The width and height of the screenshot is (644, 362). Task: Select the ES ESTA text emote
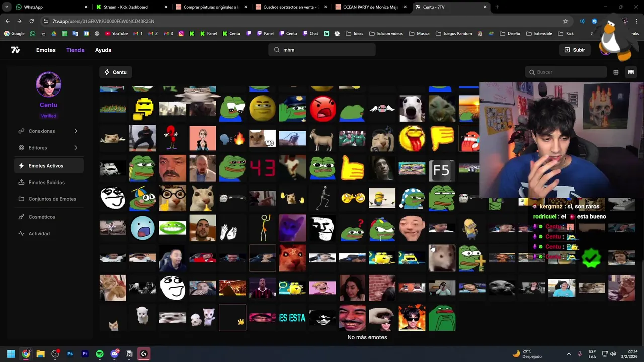click(x=292, y=318)
